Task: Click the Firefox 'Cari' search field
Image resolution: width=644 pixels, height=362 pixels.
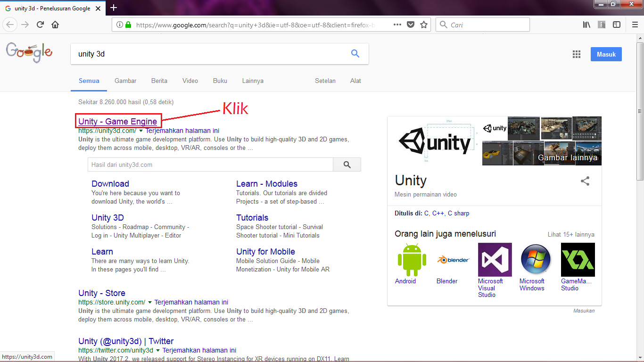Action: [x=483, y=25]
